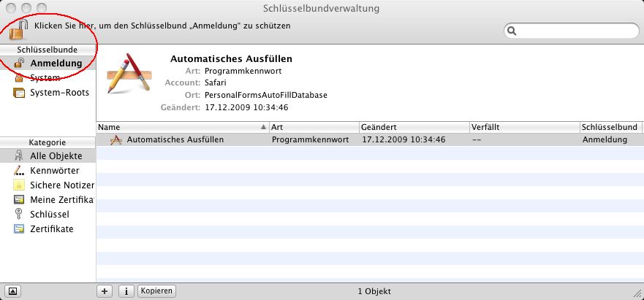This screenshot has width=644, height=300.
Task: Select the Automatisches Ausfüllen list entry
Action: [175, 139]
